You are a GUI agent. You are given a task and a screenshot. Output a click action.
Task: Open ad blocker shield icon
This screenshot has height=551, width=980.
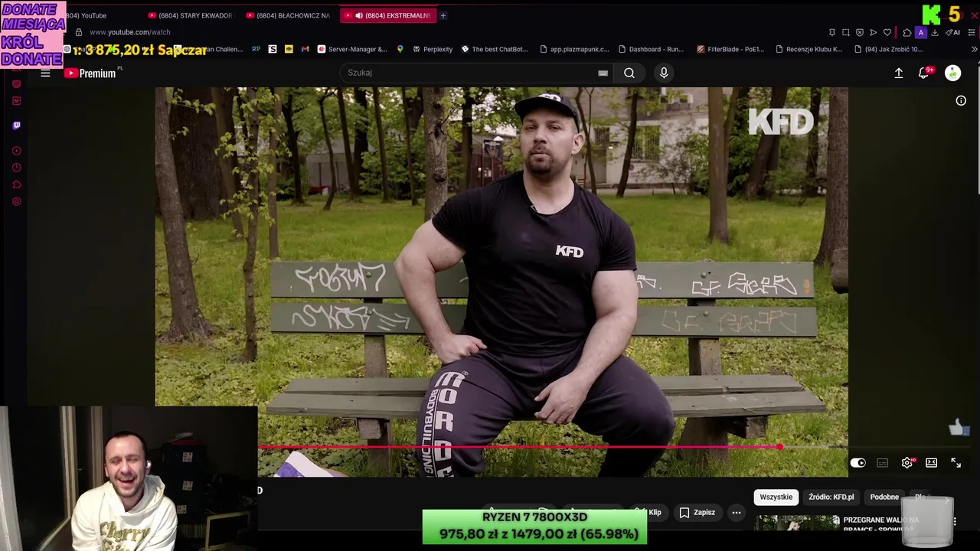860,32
